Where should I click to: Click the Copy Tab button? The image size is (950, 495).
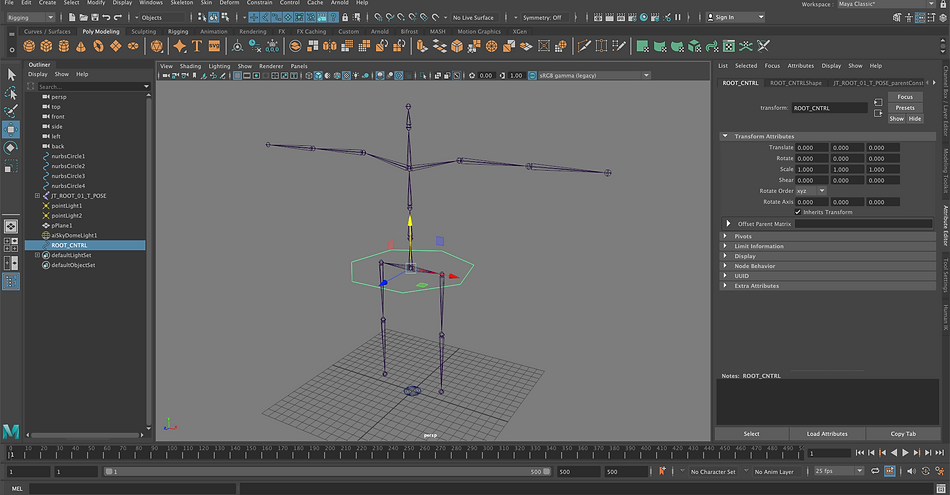coord(903,434)
